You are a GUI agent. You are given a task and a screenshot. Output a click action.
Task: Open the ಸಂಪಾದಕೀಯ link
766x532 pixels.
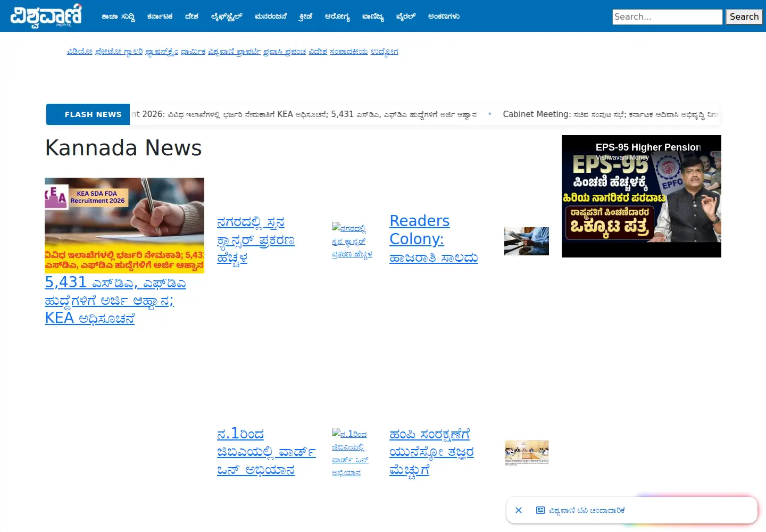348,52
